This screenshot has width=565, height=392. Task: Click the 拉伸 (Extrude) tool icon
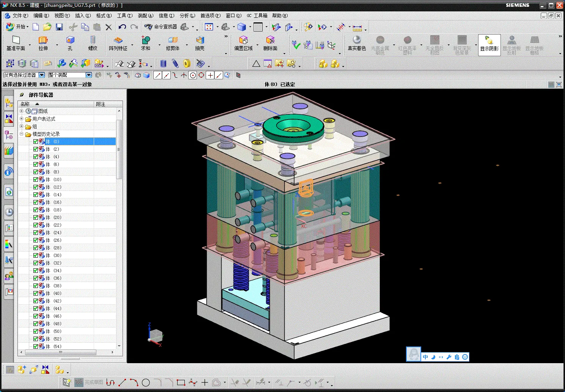point(43,40)
